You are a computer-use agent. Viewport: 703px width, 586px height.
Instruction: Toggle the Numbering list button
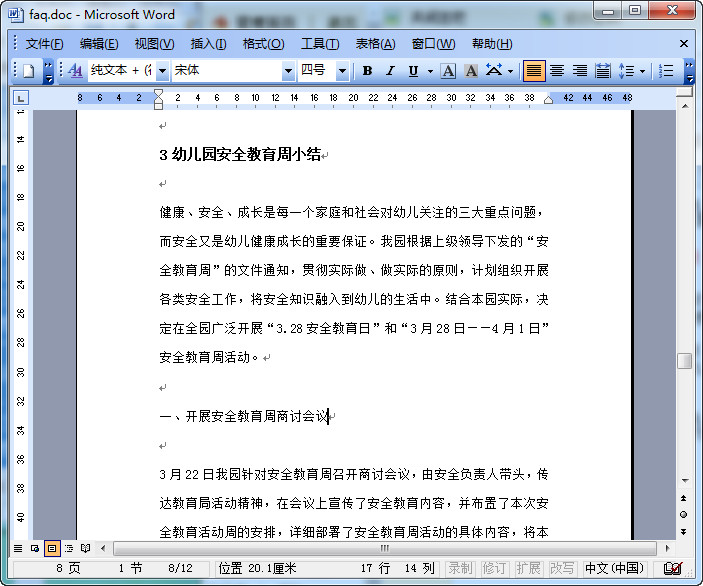(x=666, y=71)
